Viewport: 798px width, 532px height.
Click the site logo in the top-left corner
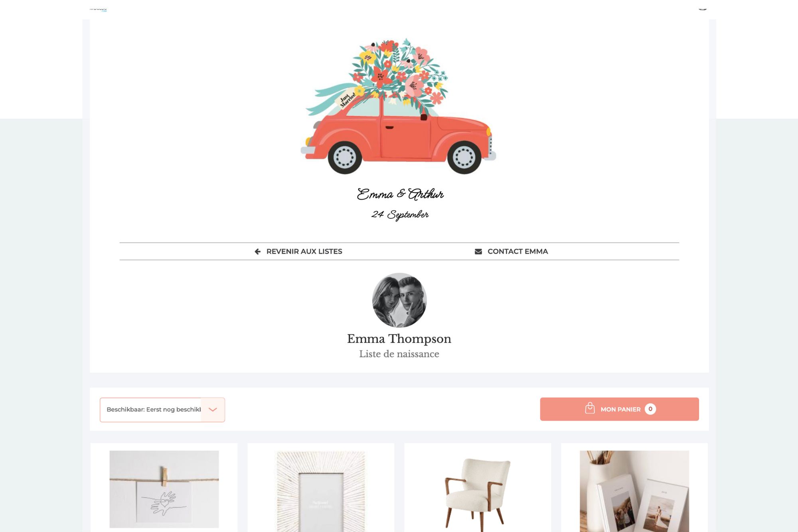pyautogui.click(x=98, y=9)
